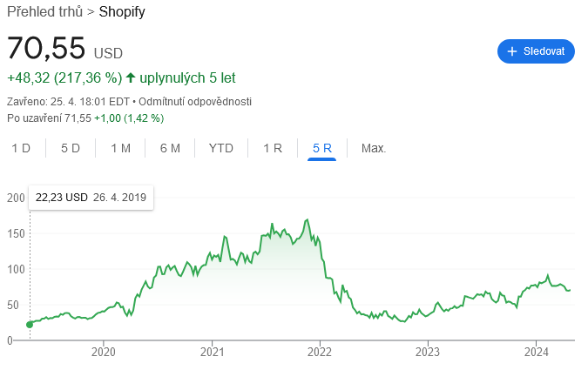The width and height of the screenshot is (588, 370).
Task: Follow Shopify with the Sledovat button
Action: click(536, 51)
